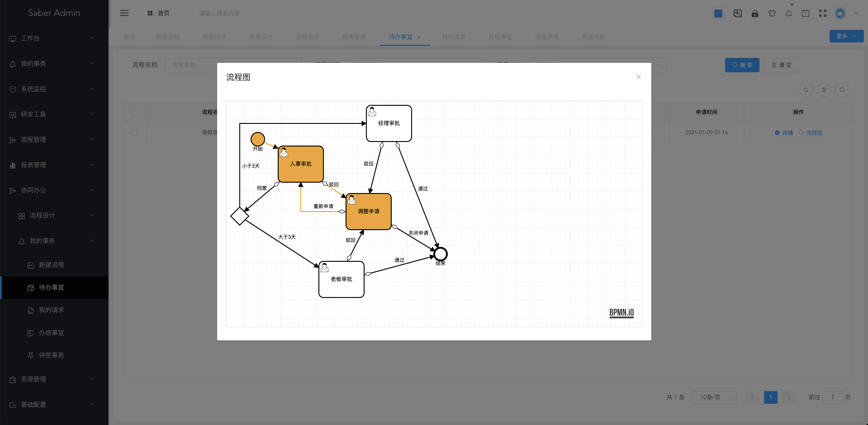Viewport: 868px width, 425px height.
Task: Expand the 基础配置 sidebar menu
Action: tap(54, 404)
